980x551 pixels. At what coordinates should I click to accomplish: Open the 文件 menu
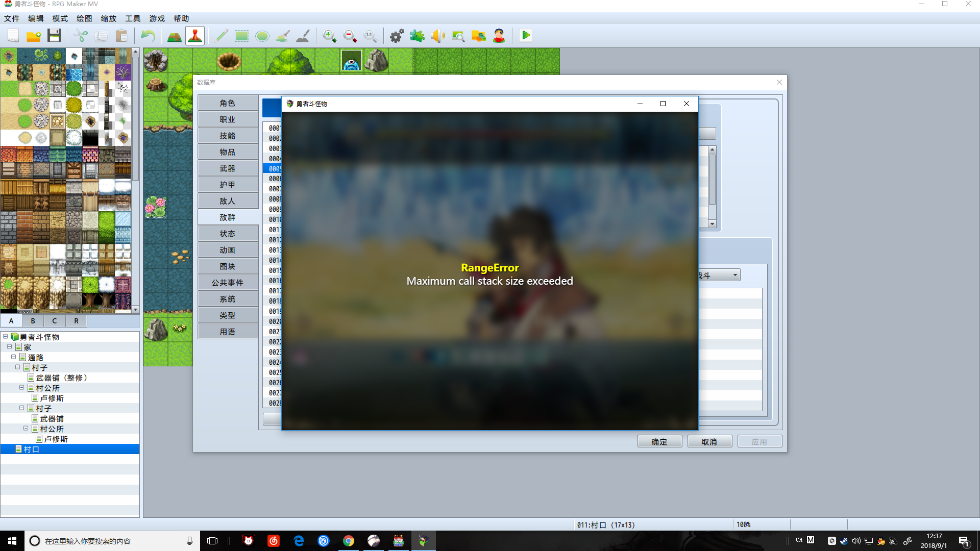pos(12,18)
